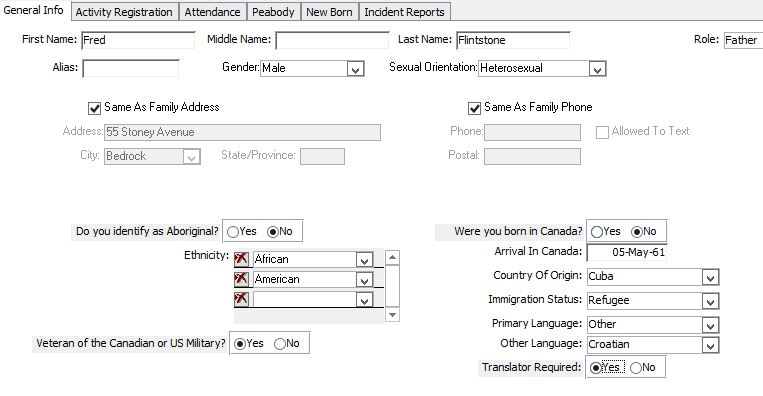Open the Activity Registration tab
The width and height of the screenshot is (763, 396).
[x=124, y=12]
